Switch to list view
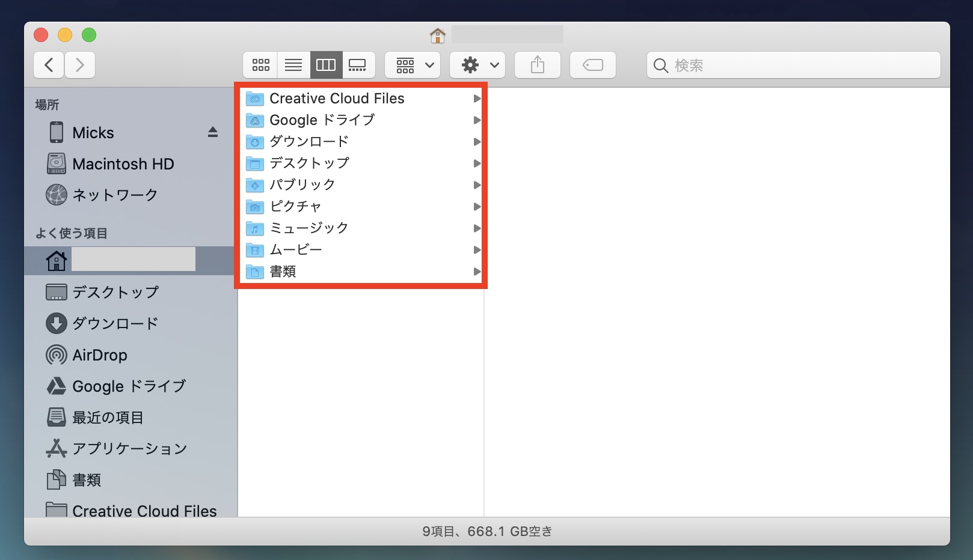This screenshot has width=973, height=560. point(293,65)
